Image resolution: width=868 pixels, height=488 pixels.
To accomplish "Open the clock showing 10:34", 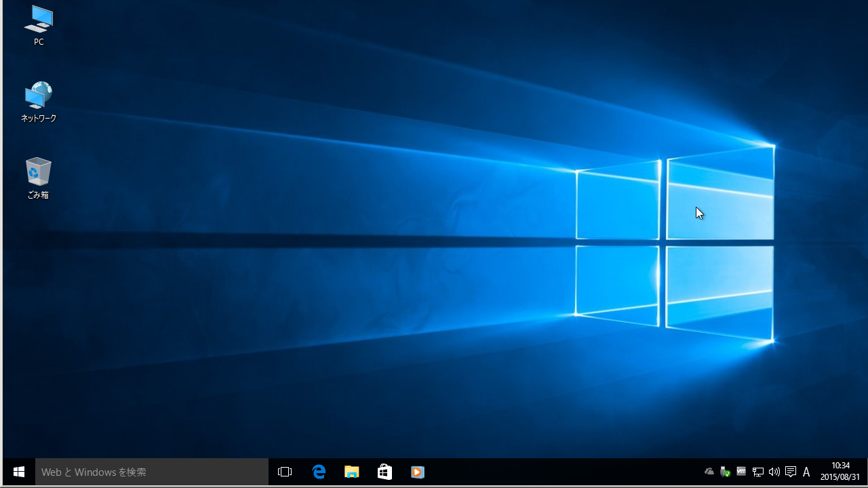I will click(x=840, y=472).
